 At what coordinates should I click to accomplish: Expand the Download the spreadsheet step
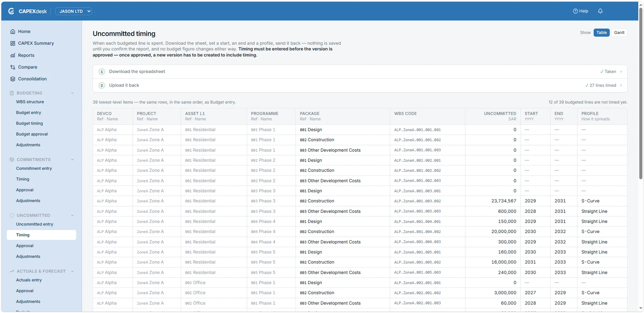point(360,72)
